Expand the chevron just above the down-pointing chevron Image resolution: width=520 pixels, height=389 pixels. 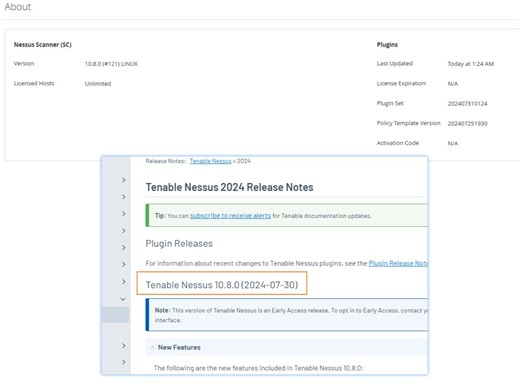click(x=124, y=282)
